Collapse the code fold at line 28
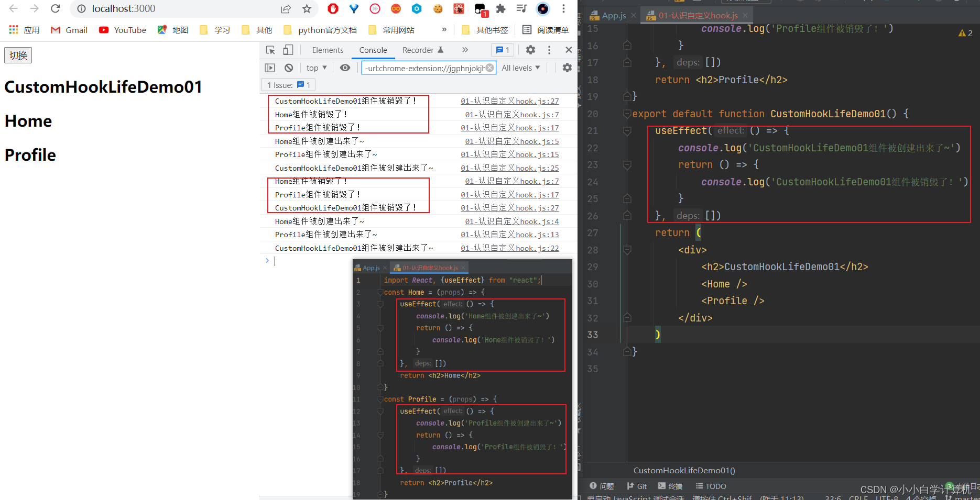The width and height of the screenshot is (980, 500). pos(627,250)
